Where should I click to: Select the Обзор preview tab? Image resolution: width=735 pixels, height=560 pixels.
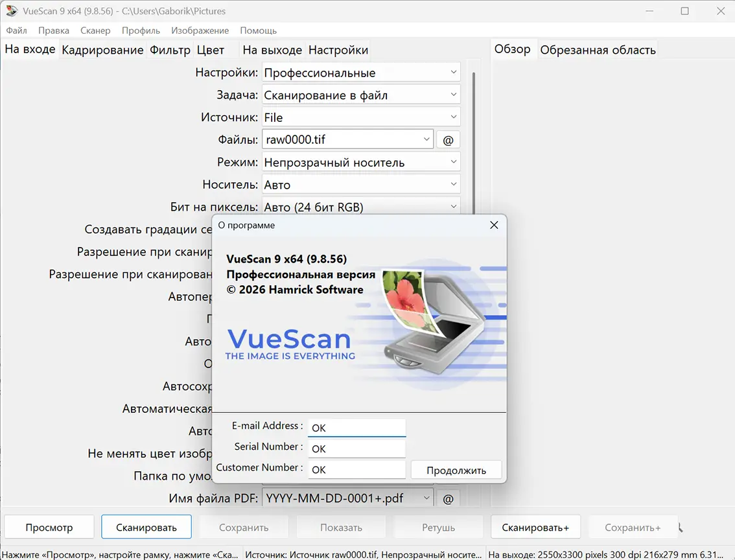512,49
